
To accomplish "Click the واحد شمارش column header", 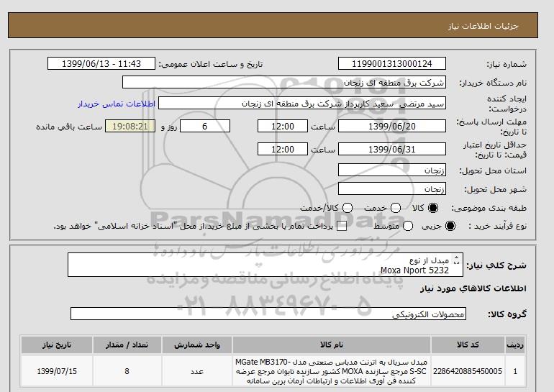I will tap(197, 345).
